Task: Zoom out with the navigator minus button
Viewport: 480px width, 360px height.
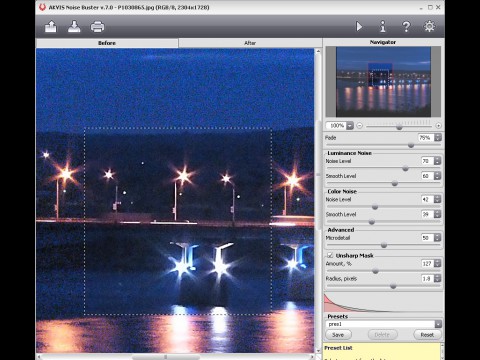Action: (359, 126)
